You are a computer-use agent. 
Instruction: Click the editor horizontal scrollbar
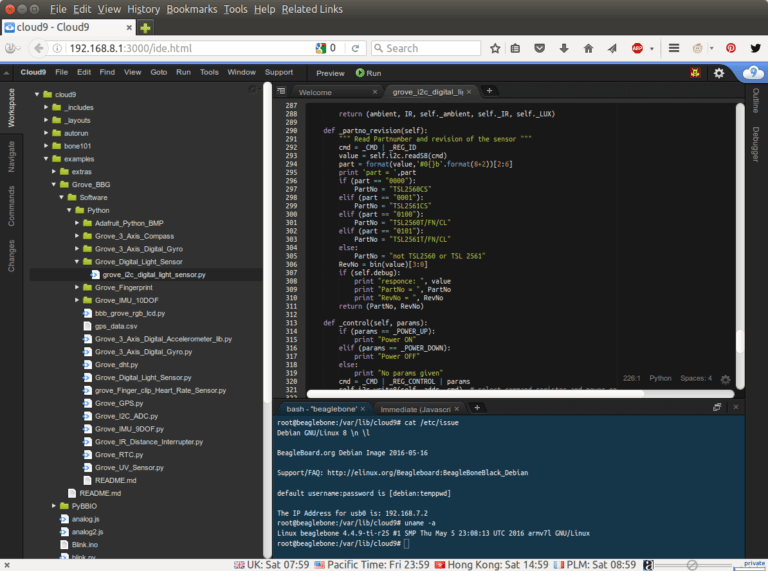pyautogui.click(x=520, y=394)
